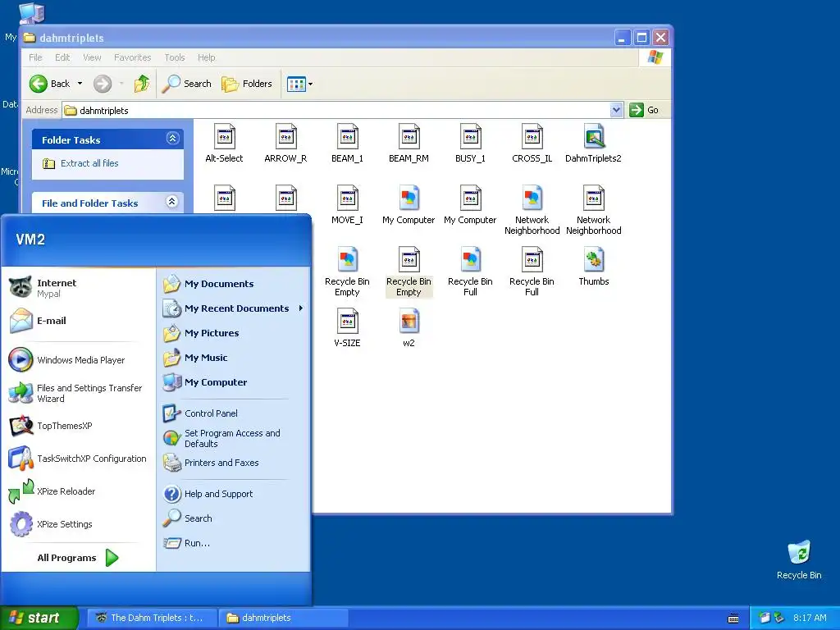Switch to dahmtriplets taskbar button
Viewport: 840px width, 630px height.
click(x=283, y=618)
